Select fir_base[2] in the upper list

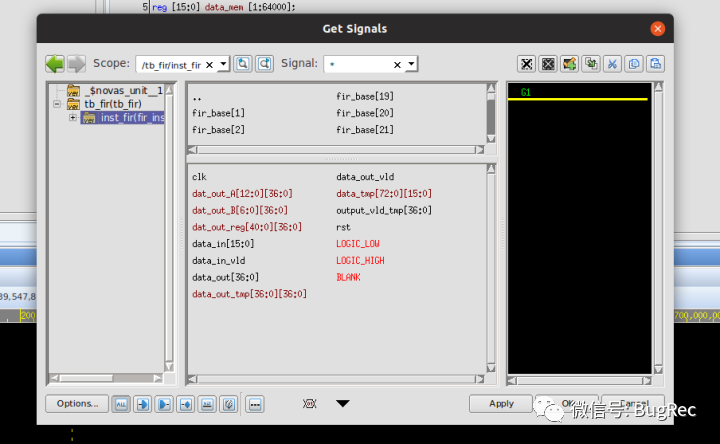[x=218, y=130]
